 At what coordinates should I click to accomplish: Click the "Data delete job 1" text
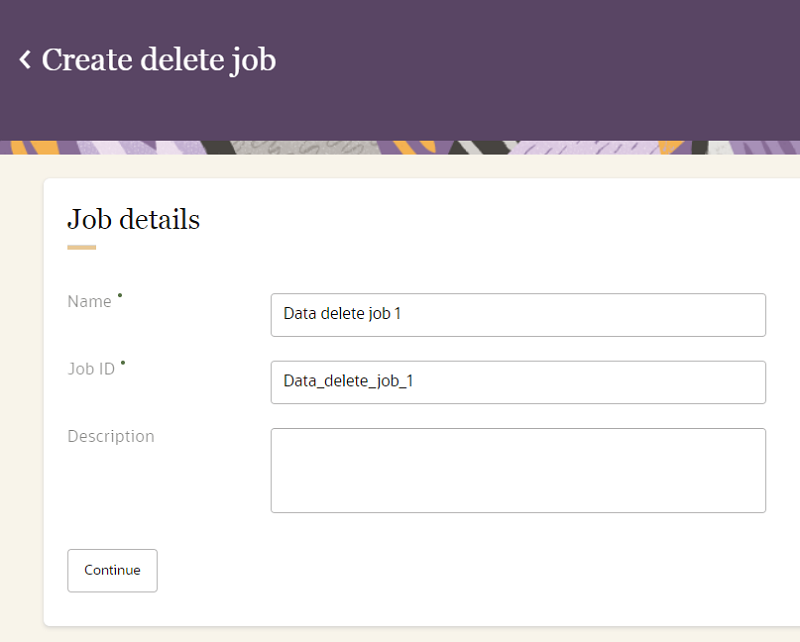342,314
